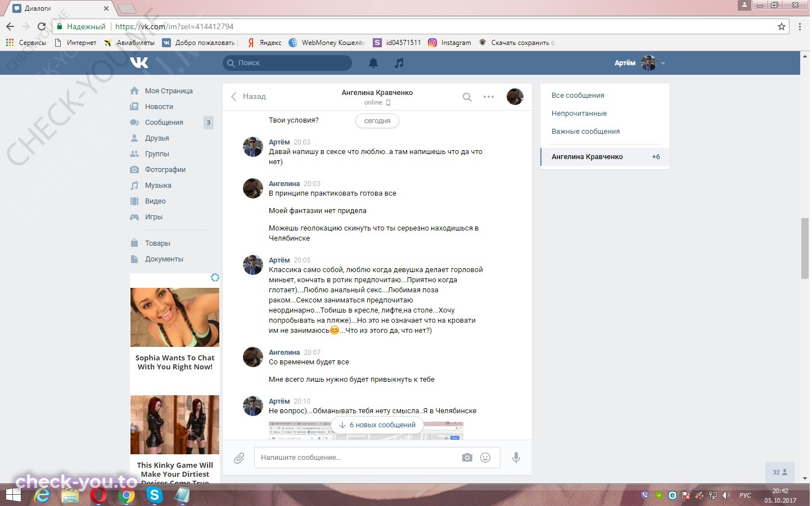Screen dimensions: 812x506
Task: Click Артём's avatar beside the 20:05 message
Action: pos(253,265)
